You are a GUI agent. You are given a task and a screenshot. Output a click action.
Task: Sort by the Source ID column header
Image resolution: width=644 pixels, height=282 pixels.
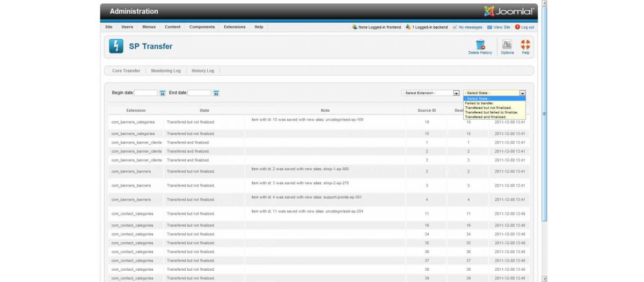(x=427, y=111)
